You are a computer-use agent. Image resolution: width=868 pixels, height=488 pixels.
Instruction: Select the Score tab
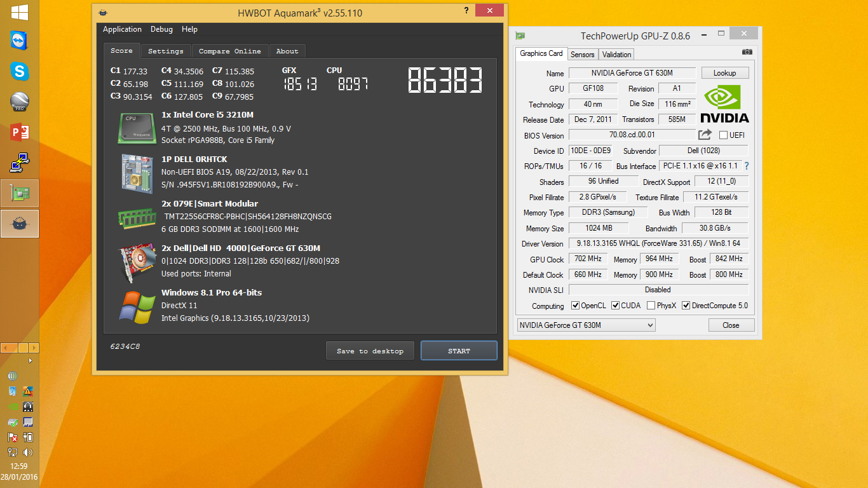121,51
